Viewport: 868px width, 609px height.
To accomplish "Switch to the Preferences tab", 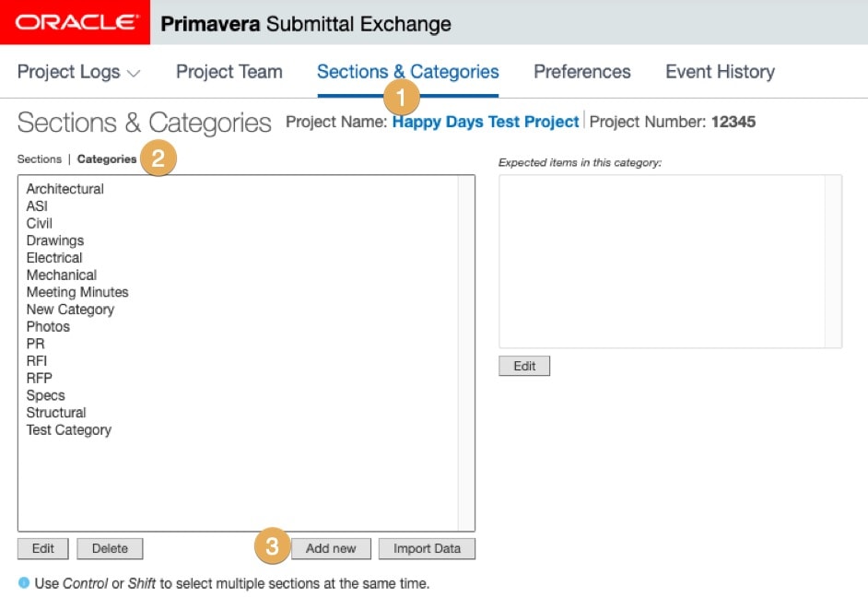I will point(582,72).
